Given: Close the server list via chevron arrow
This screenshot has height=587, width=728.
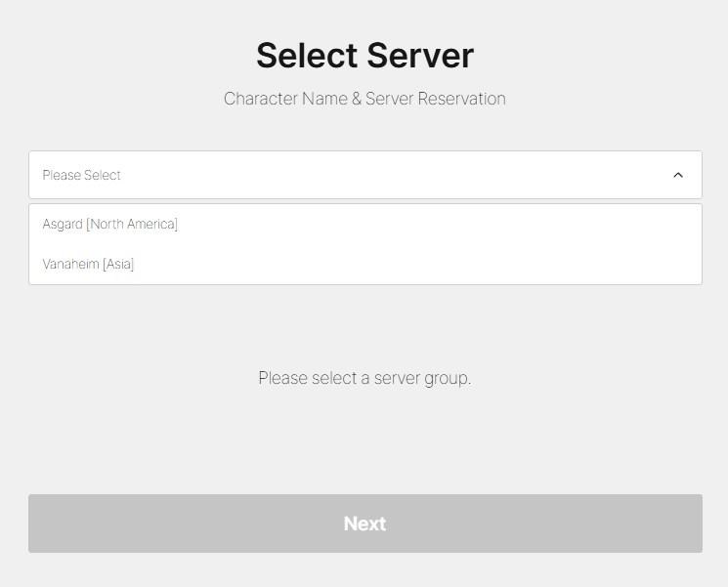Looking at the screenshot, I should 678,175.
